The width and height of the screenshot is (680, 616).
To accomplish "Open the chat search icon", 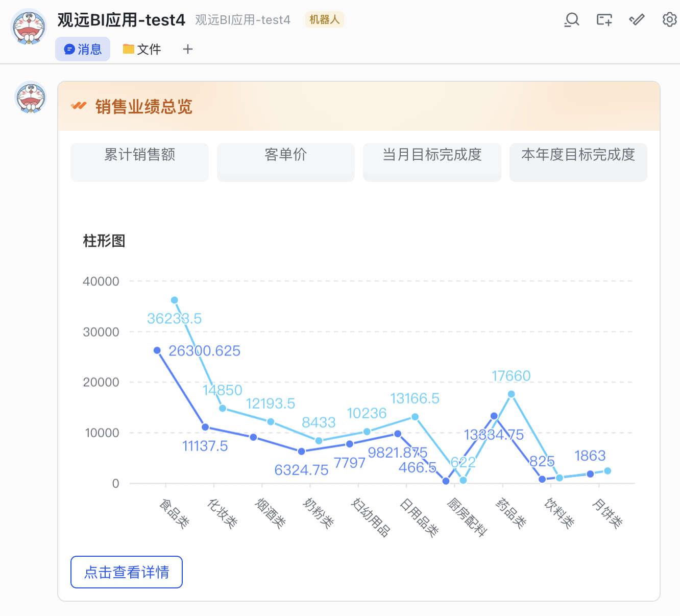I will point(572,20).
